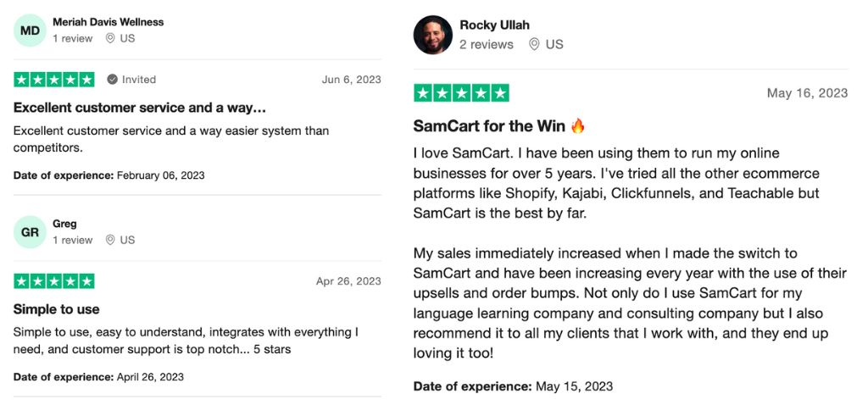Open Rocky Ullah's profile photo
This screenshot has height=405, width=868.
[432, 35]
